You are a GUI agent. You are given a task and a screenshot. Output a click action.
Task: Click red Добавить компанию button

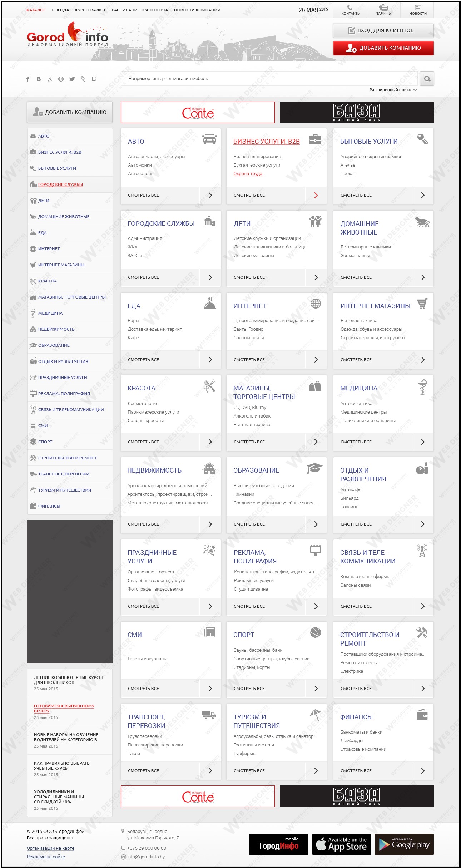[x=383, y=48]
